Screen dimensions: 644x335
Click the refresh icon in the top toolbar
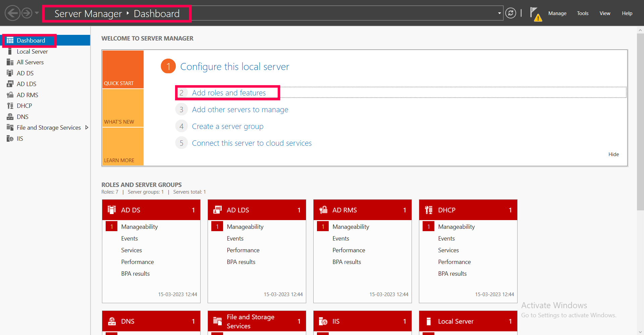[511, 13]
